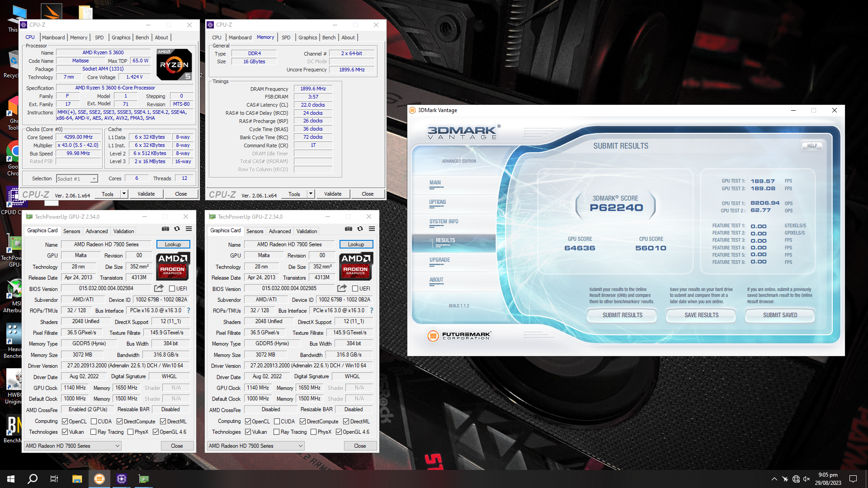Toggle DirectML checkbox in right GPU-Z

point(346,422)
